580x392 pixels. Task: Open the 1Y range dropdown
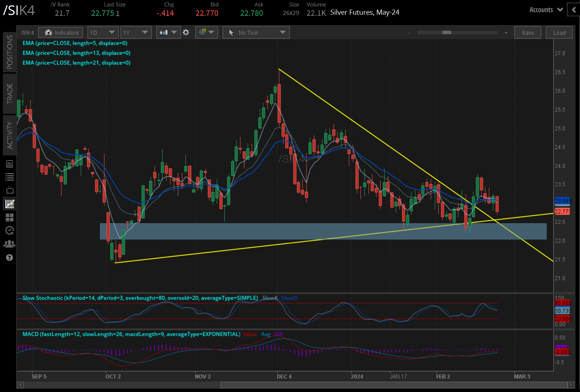[136, 33]
